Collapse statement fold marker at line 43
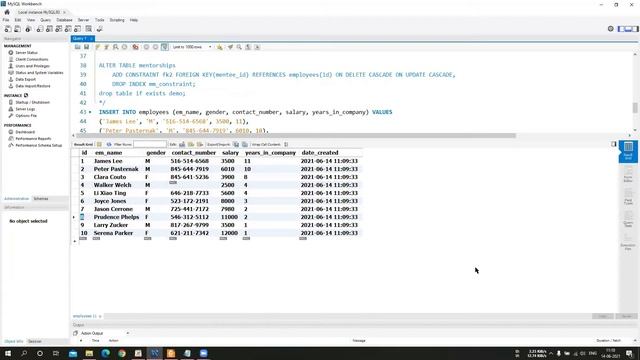This screenshot has width=640, height=360. [90, 112]
